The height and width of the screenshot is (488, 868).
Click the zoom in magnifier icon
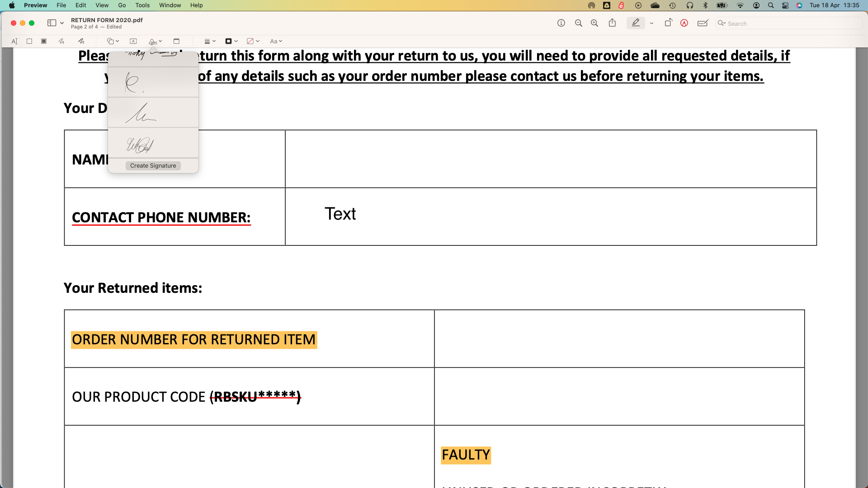point(594,23)
